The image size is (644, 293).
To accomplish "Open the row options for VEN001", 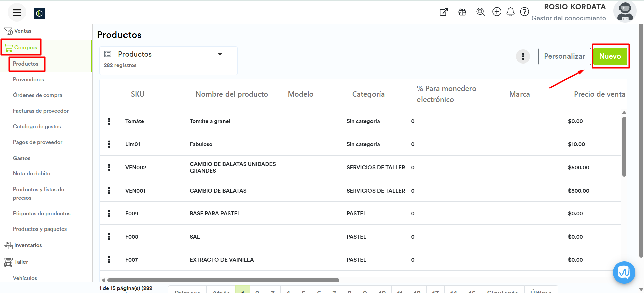I will (109, 191).
